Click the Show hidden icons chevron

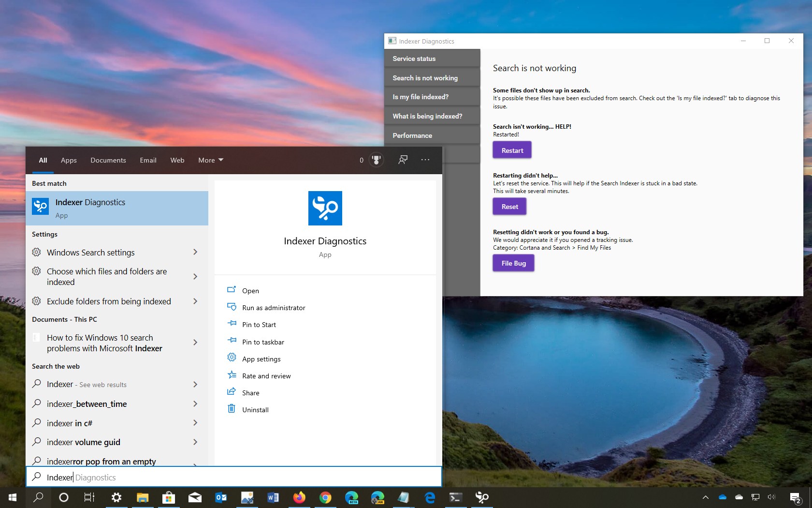point(705,497)
